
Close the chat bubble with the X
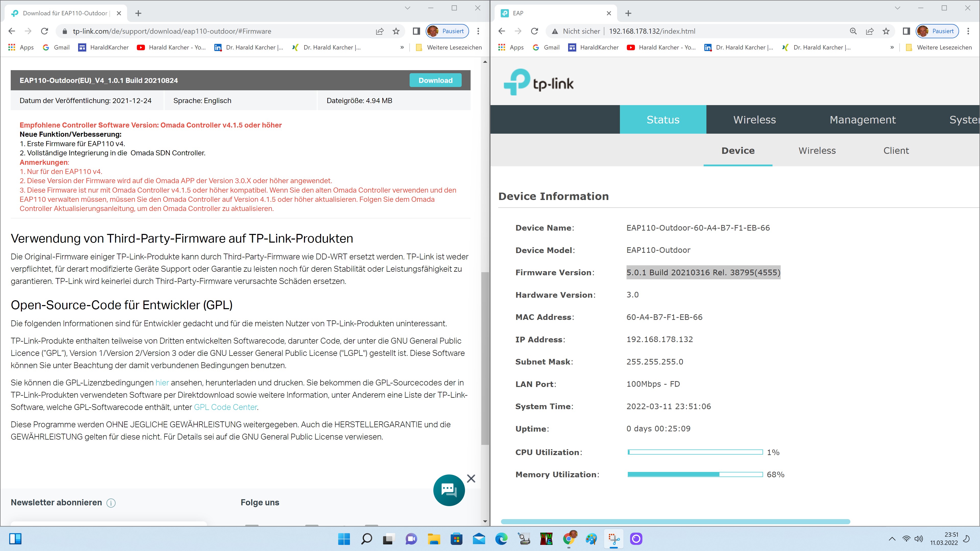coord(471,478)
